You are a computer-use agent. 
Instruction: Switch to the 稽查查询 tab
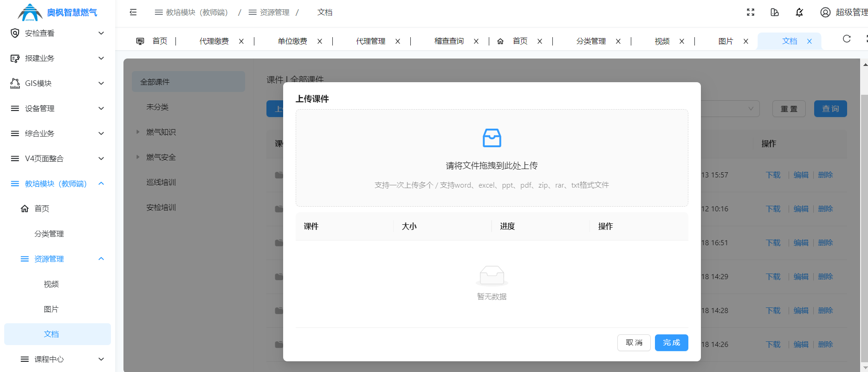(x=449, y=41)
